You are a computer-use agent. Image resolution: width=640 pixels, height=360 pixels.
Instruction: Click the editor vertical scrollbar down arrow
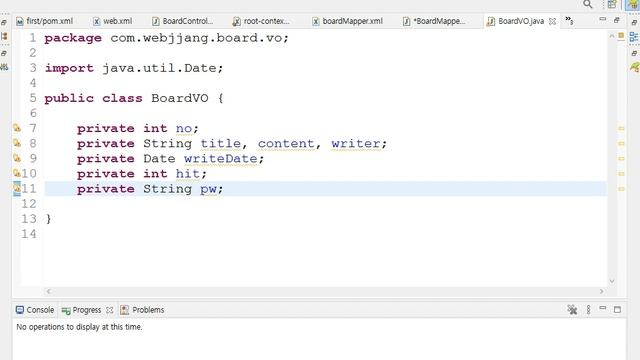612,281
